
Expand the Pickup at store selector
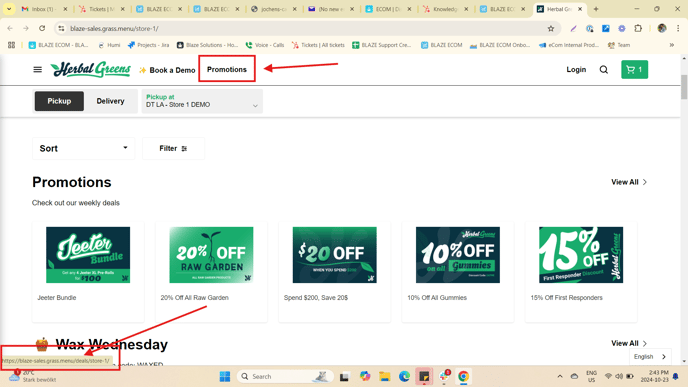coord(202,101)
